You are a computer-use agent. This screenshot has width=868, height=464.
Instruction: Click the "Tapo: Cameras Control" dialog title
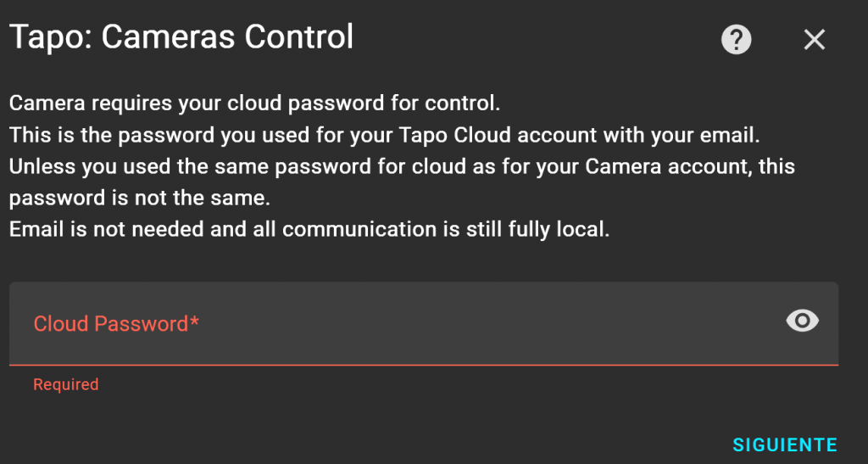click(181, 37)
